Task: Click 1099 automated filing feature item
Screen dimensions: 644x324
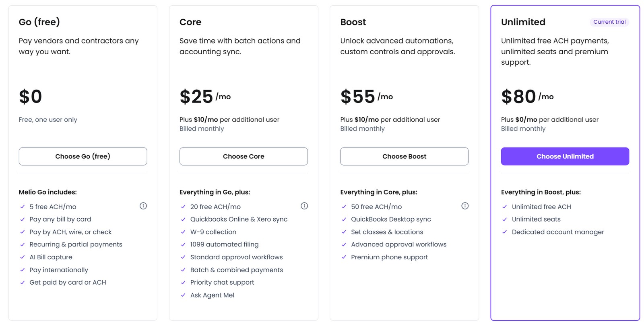Action: point(224,244)
